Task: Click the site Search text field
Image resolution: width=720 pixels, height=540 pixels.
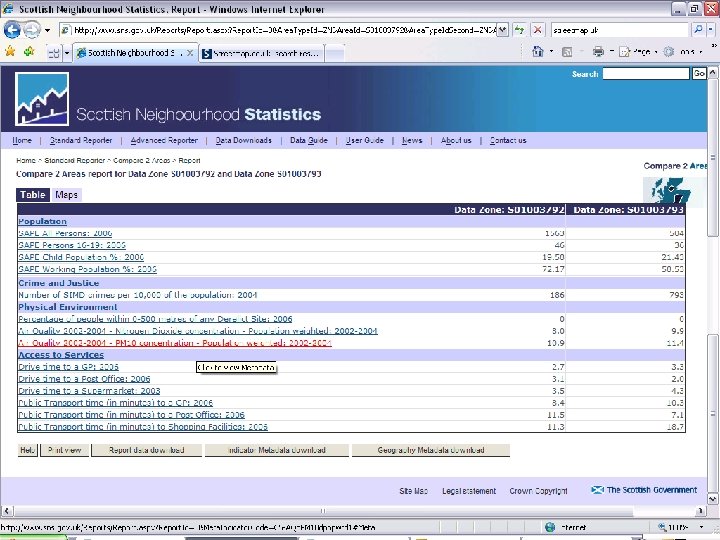Action: 646,73
